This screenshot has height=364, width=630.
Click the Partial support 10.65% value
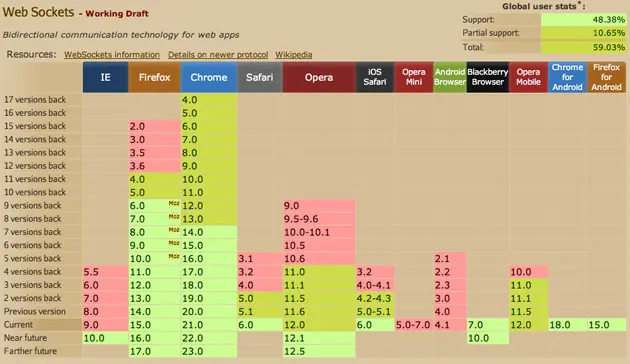583,33
